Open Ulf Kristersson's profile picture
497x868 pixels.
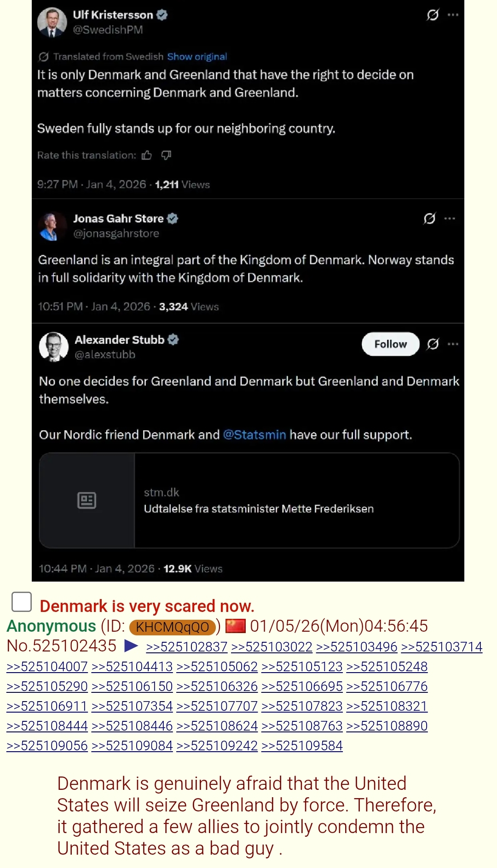pos(52,22)
